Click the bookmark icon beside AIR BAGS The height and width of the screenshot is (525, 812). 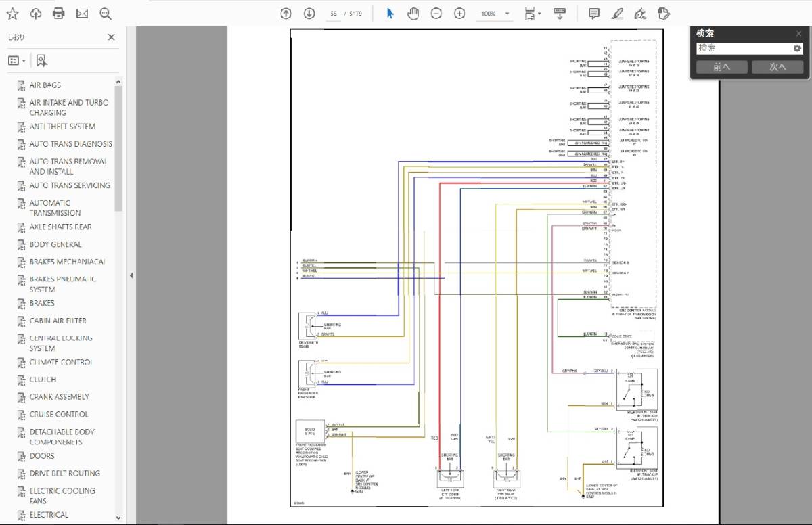tap(21, 86)
